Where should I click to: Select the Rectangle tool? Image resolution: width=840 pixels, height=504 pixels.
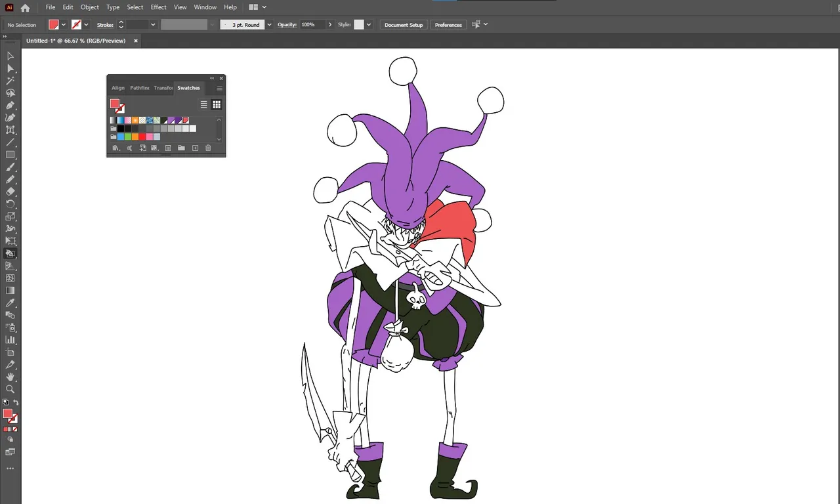pyautogui.click(x=10, y=155)
